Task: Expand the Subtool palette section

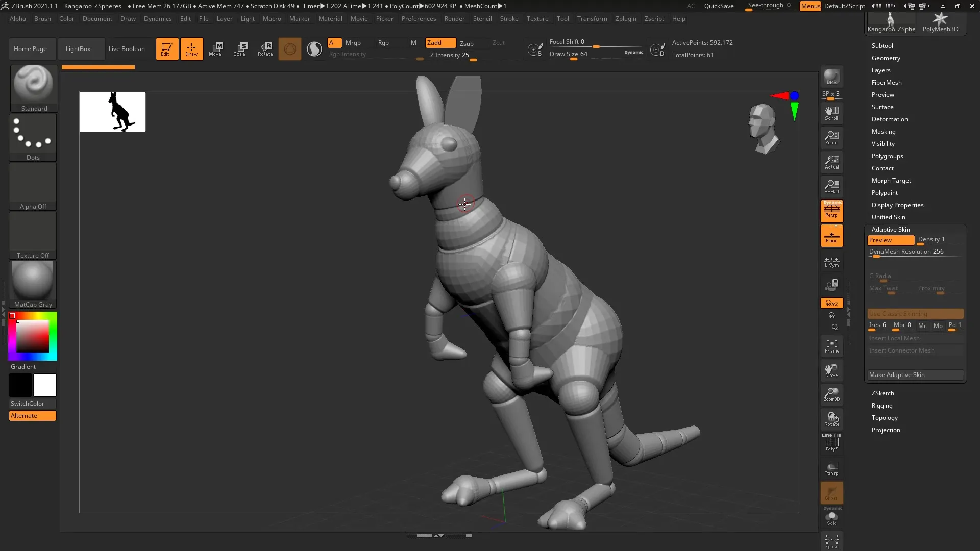Action: tap(882, 46)
